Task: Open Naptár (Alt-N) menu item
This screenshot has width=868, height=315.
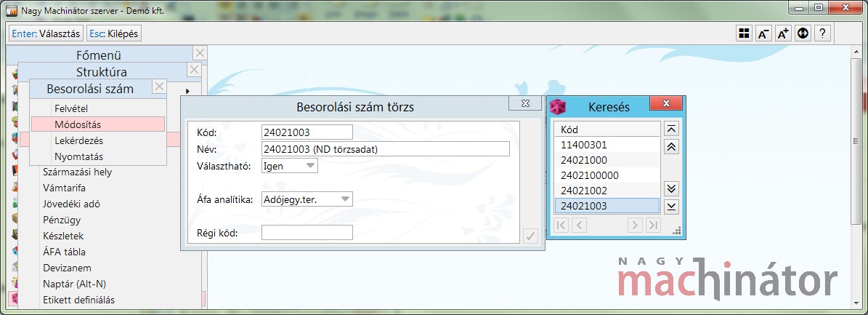Action: 75,284
